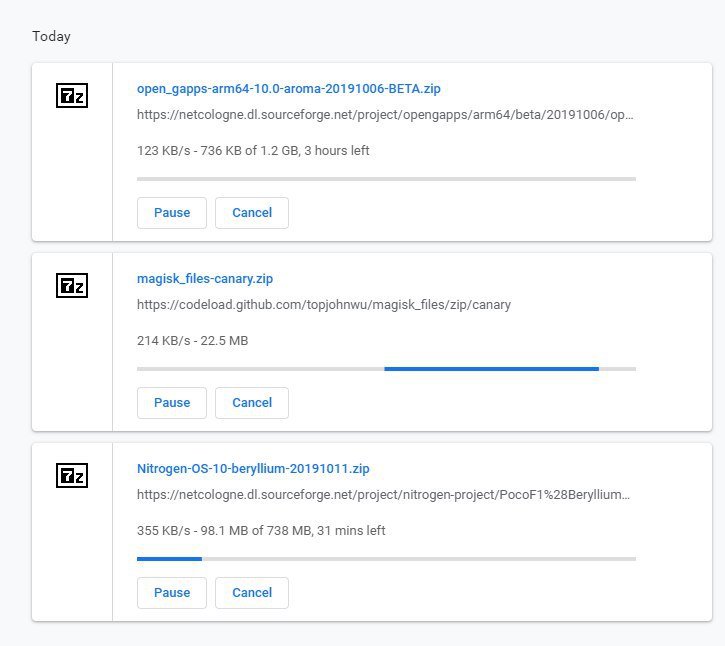Click the sourceforge opengapps source URL
This screenshot has width=725, height=646.
pyautogui.click(x=385, y=115)
